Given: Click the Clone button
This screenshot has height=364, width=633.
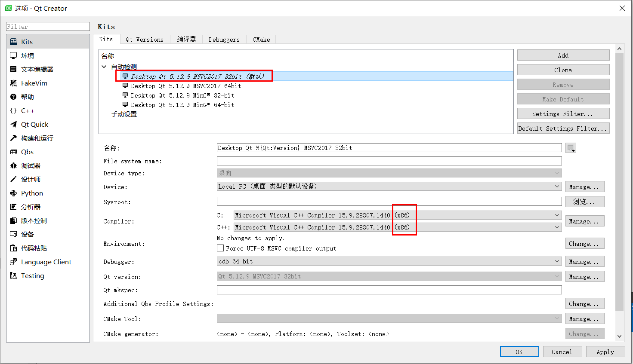Looking at the screenshot, I should click(563, 70).
